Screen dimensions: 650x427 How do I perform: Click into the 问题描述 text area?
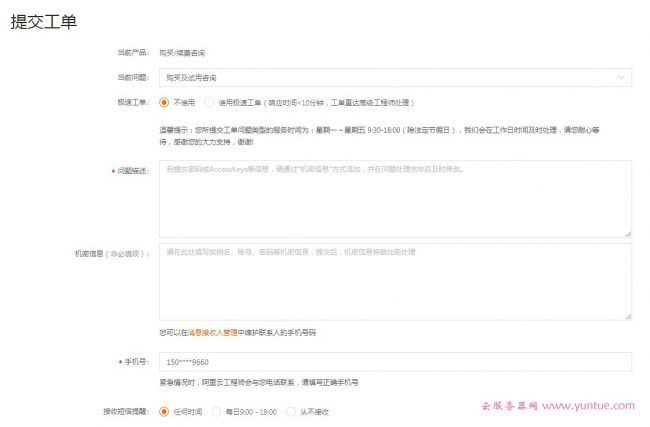click(395, 198)
